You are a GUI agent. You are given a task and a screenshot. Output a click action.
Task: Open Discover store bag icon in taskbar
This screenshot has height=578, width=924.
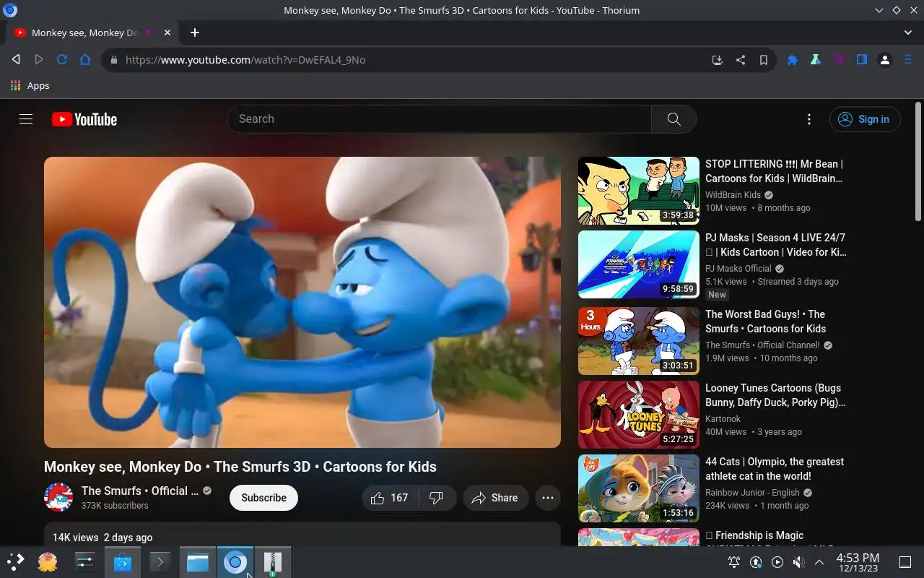point(122,562)
